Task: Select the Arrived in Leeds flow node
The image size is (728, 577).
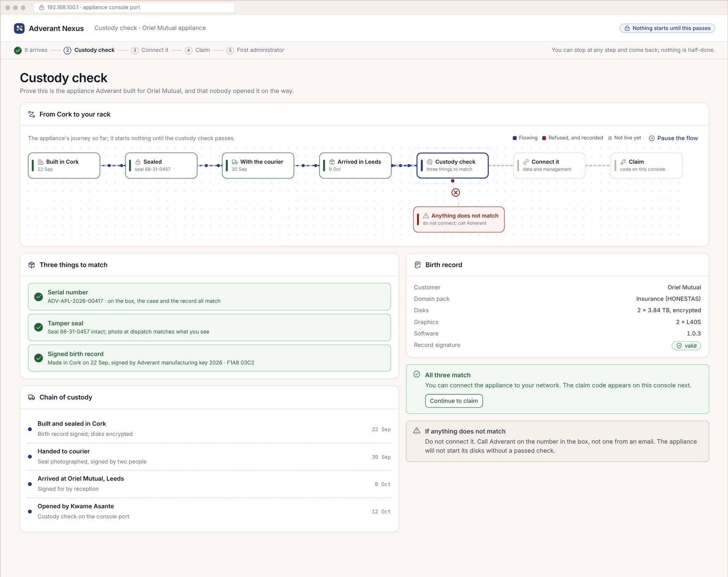Action: point(355,166)
